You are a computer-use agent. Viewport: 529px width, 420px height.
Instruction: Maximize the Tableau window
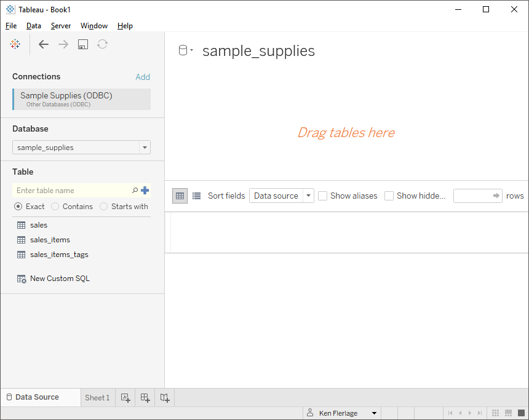tap(486, 9)
